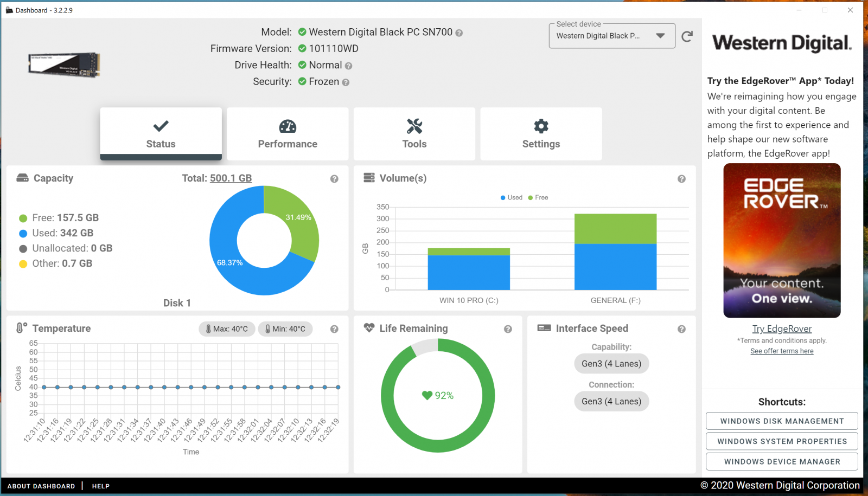Click the Other: 0.7 GB legend entry

tap(55, 263)
